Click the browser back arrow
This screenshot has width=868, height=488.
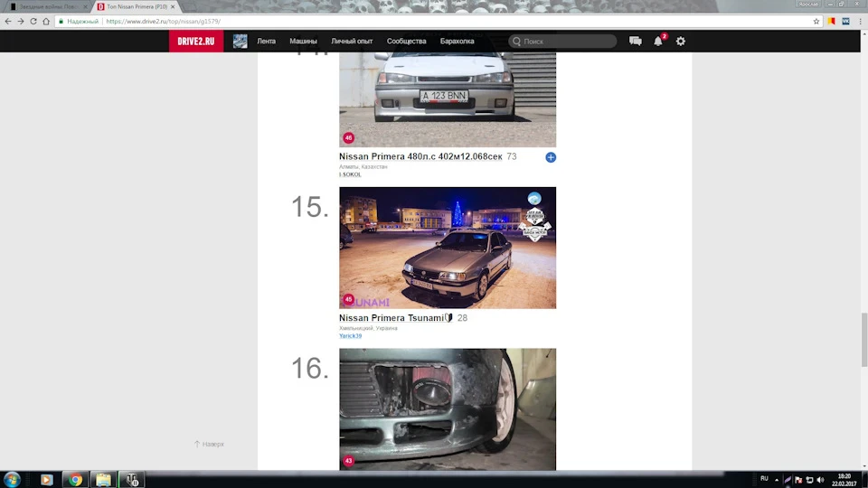[x=8, y=21]
